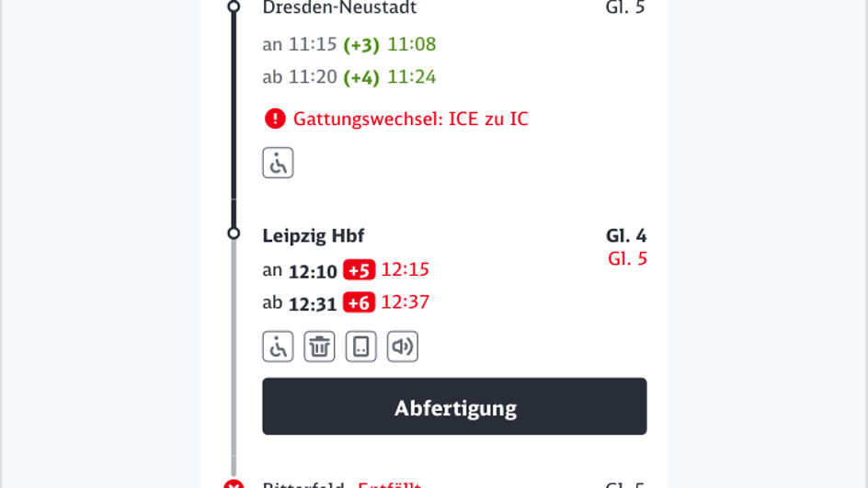Viewport: 868px width, 488px height.
Task: Click the red +5 arrival delay badge
Action: 359,270
